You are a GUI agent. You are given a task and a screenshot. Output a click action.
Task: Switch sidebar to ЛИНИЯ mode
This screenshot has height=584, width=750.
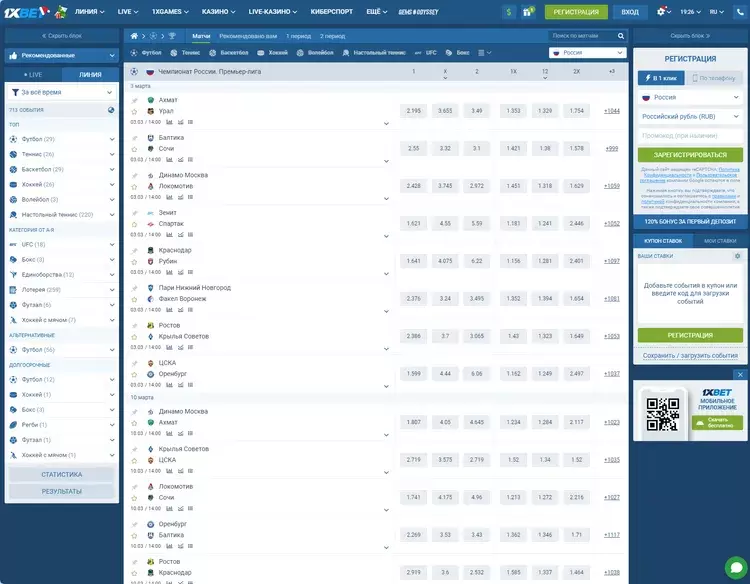tap(90, 75)
